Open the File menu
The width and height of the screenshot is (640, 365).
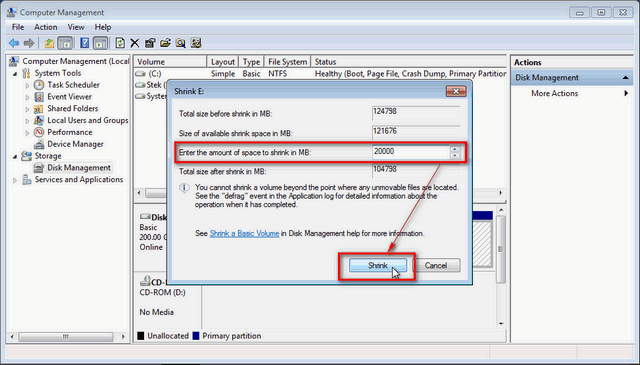tap(18, 27)
